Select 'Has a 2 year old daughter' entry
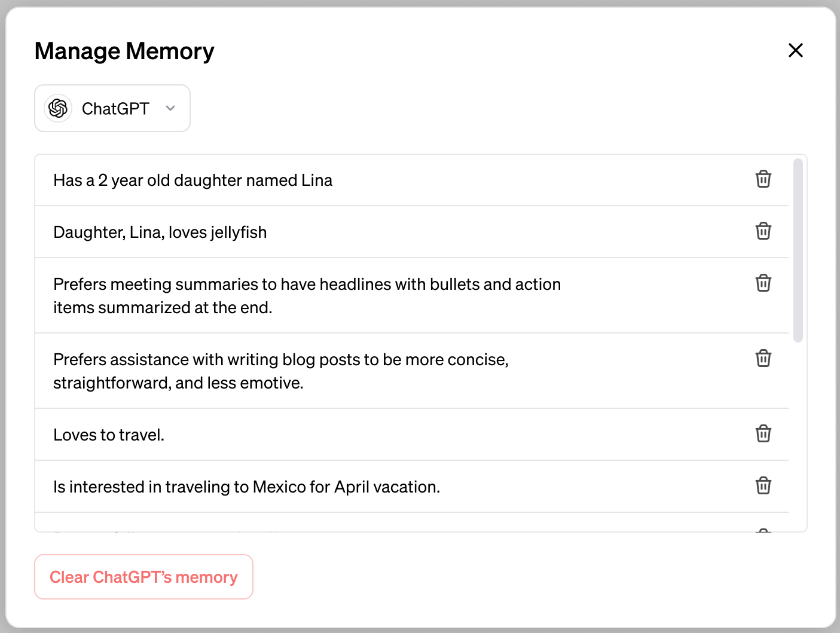Viewport: 840px width, 633px height. pyautogui.click(x=193, y=181)
